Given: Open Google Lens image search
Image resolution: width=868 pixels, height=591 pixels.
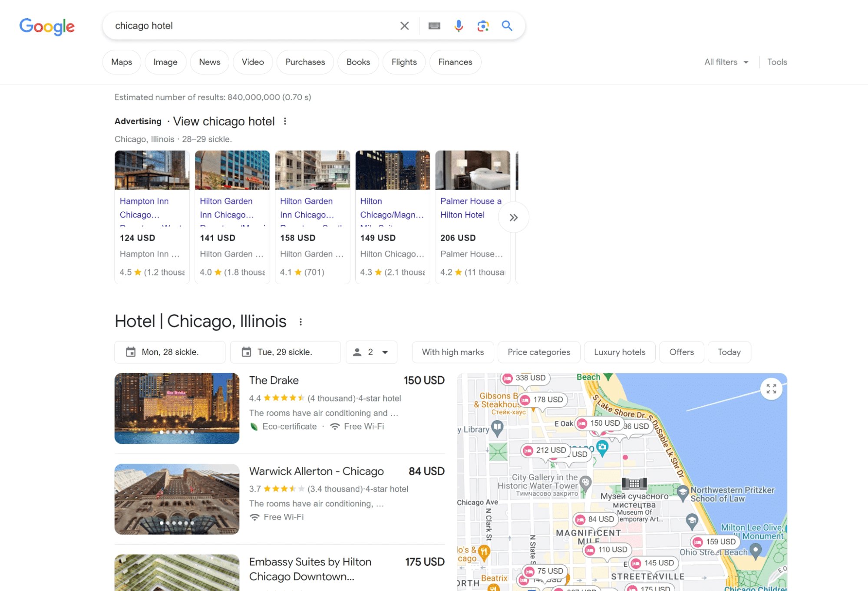Looking at the screenshot, I should [482, 25].
